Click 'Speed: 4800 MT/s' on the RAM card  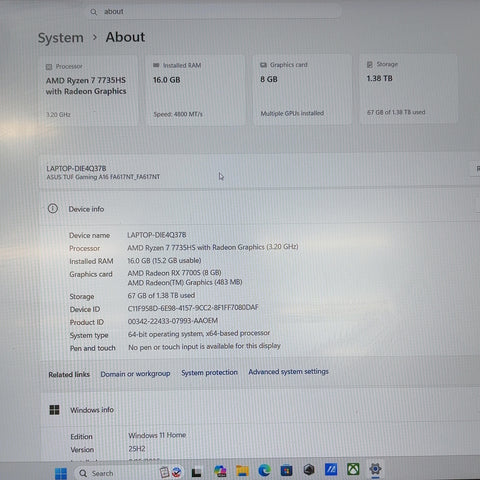[178, 114]
